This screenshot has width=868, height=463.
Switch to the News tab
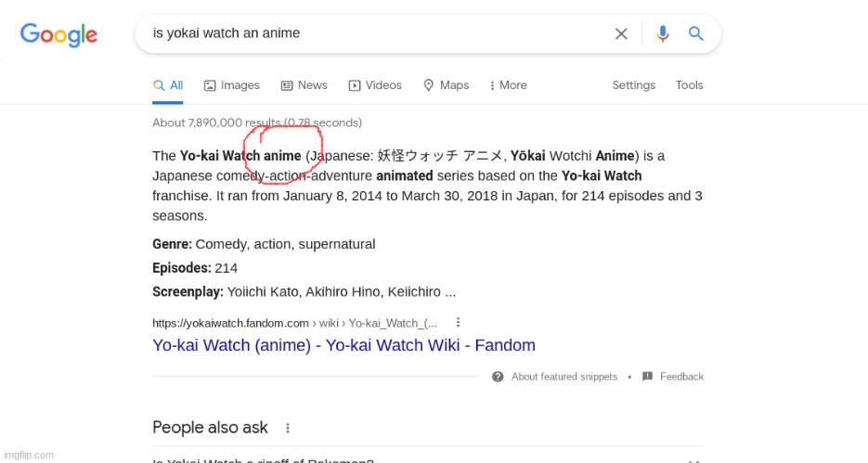[x=304, y=85]
